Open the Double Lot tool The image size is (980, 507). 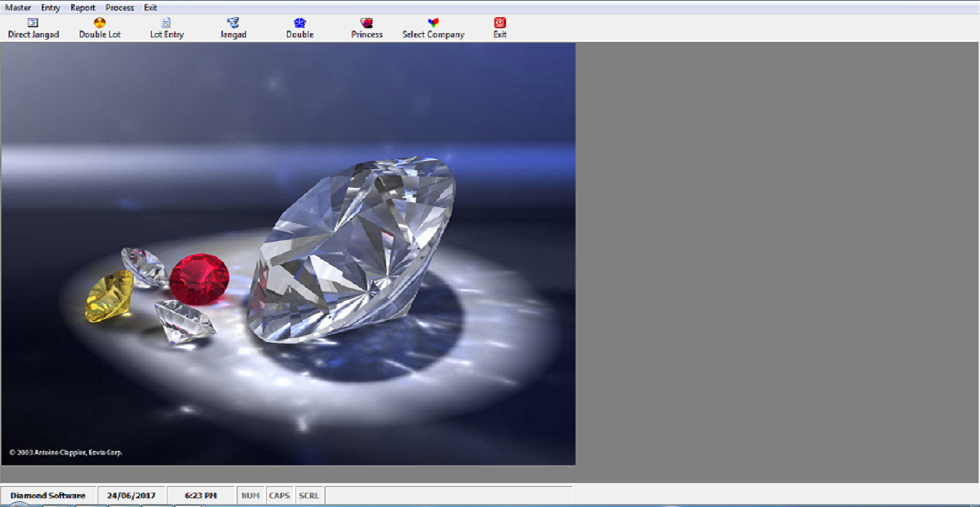point(99,28)
